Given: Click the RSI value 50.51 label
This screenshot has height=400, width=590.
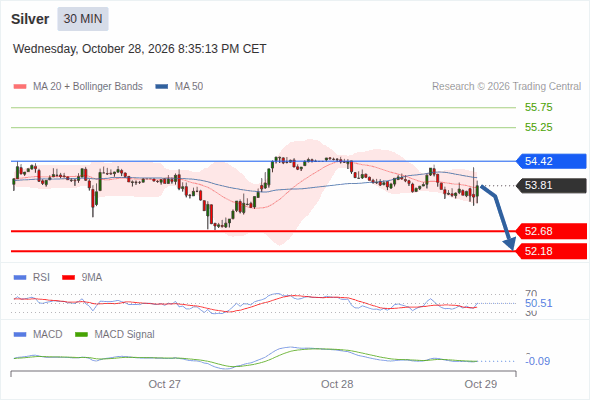Looking at the screenshot, I should (x=538, y=303).
